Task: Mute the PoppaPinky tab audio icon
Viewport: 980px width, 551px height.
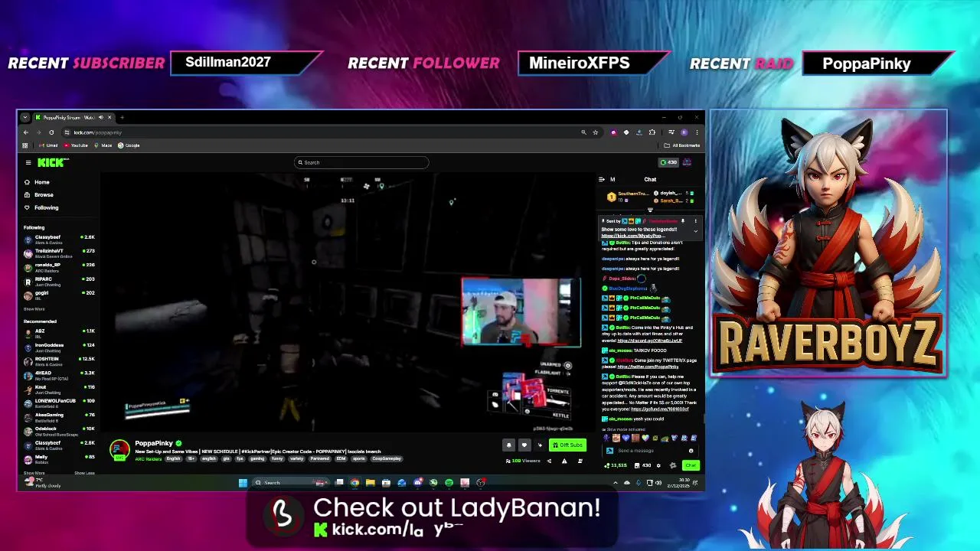Action: pos(101,117)
